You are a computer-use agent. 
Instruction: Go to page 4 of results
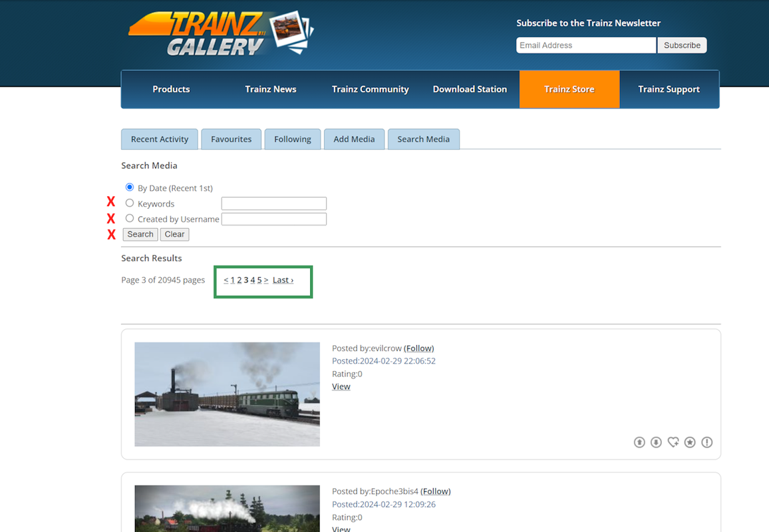[253, 280]
